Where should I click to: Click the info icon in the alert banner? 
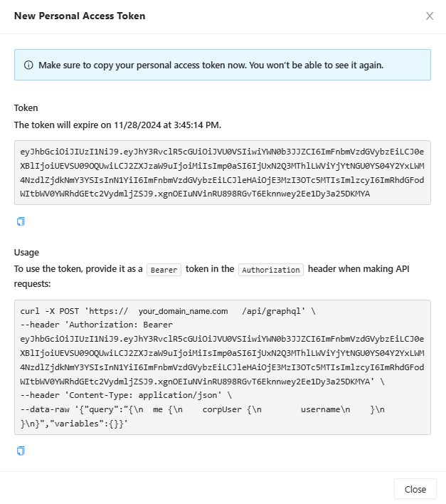28,65
